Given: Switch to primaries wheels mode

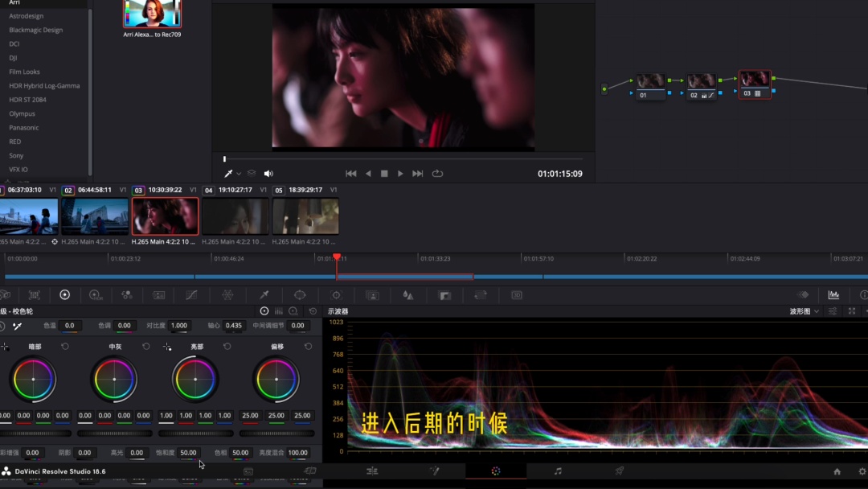Looking at the screenshot, I should [264, 311].
